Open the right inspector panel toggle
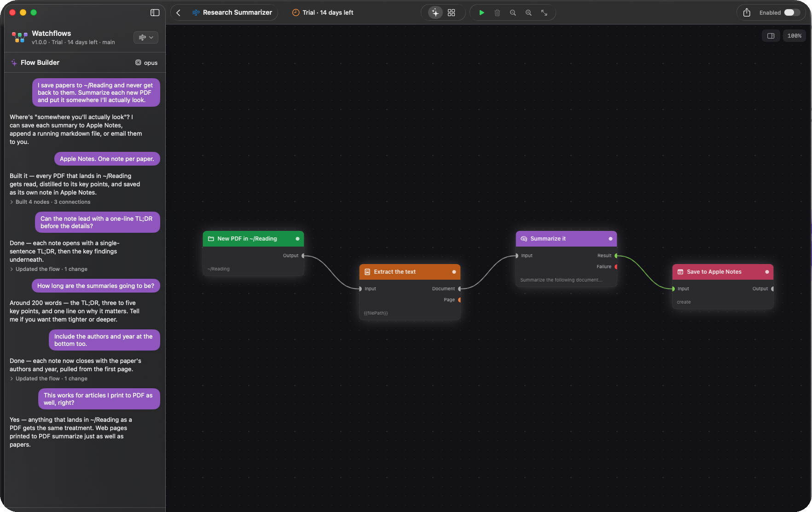 tap(771, 35)
